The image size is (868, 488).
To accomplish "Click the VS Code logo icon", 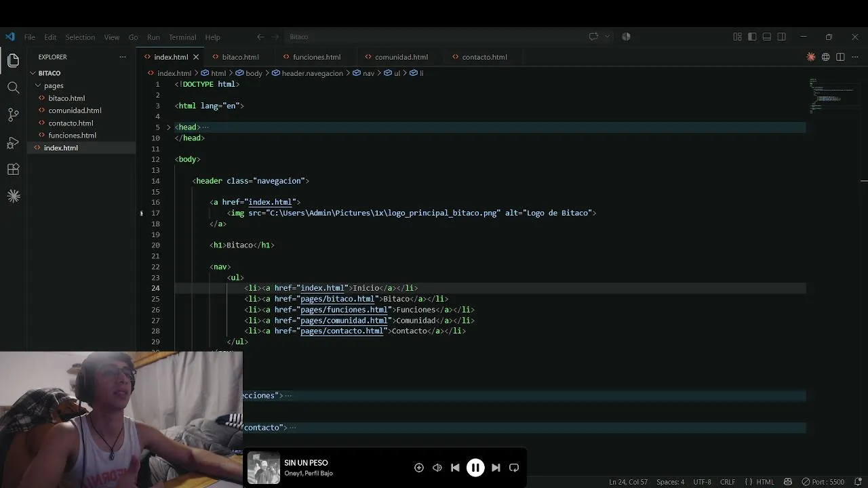I will 9,37.
